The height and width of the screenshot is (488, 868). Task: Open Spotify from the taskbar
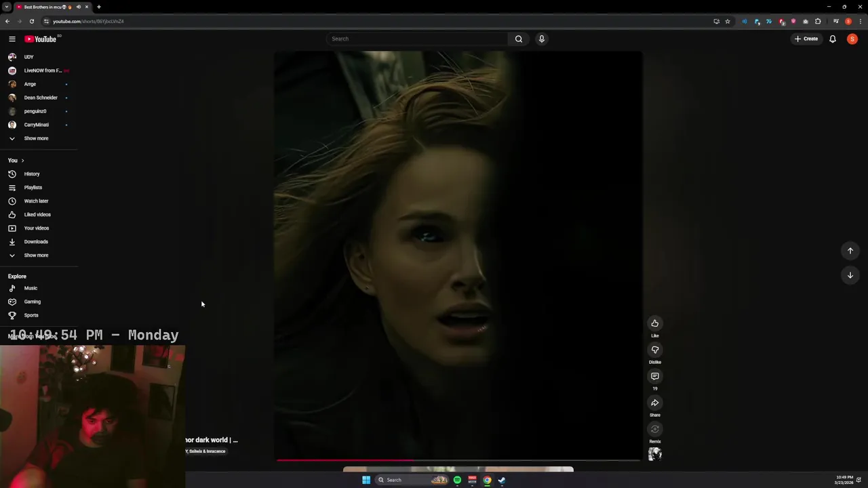457,480
